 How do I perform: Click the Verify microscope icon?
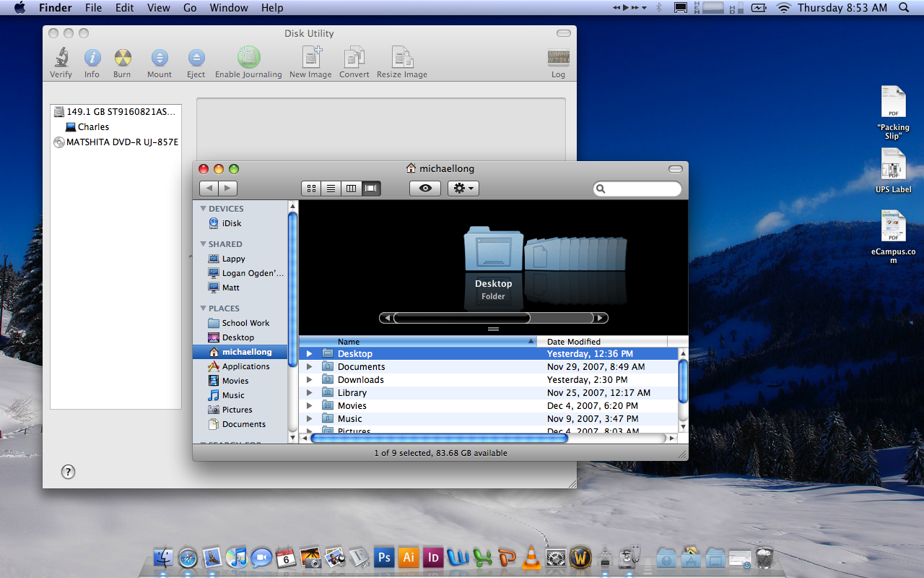[61, 58]
